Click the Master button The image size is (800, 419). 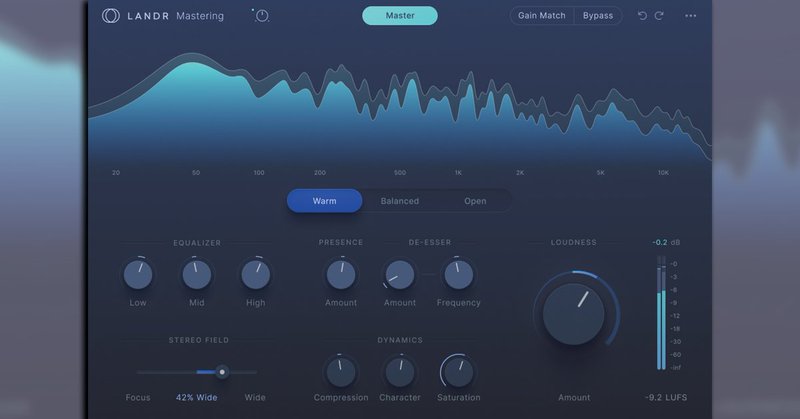tap(400, 16)
